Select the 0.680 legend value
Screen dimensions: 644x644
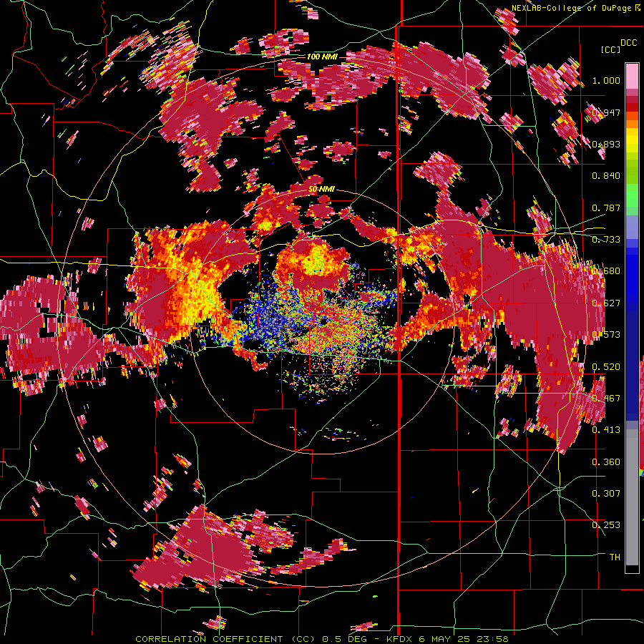pos(606,271)
